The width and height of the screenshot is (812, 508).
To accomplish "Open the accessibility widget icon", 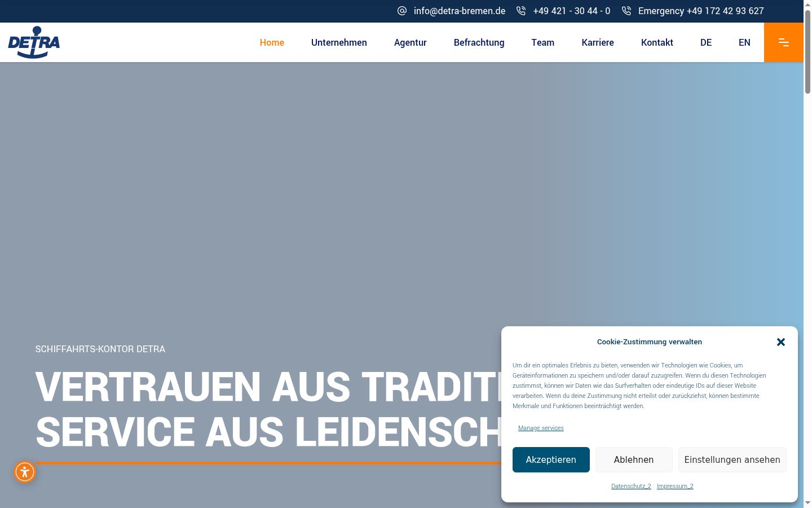I will pyautogui.click(x=25, y=472).
